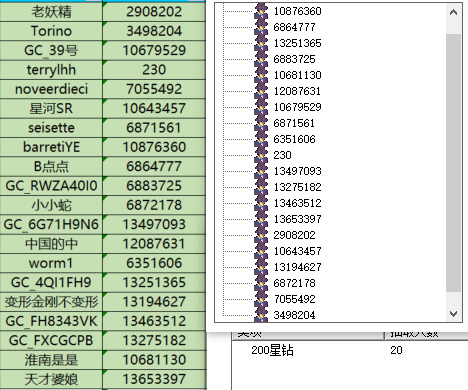Click the user icon beside tree entry 13194627

click(x=261, y=267)
